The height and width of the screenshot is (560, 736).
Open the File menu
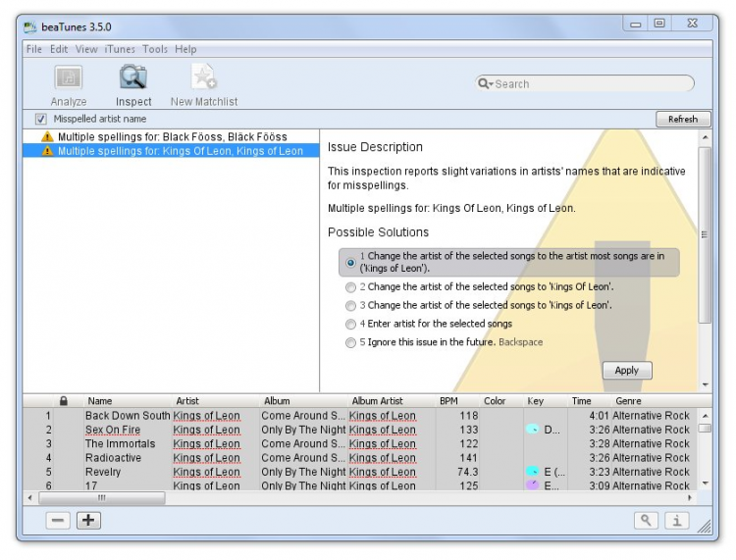pos(34,49)
